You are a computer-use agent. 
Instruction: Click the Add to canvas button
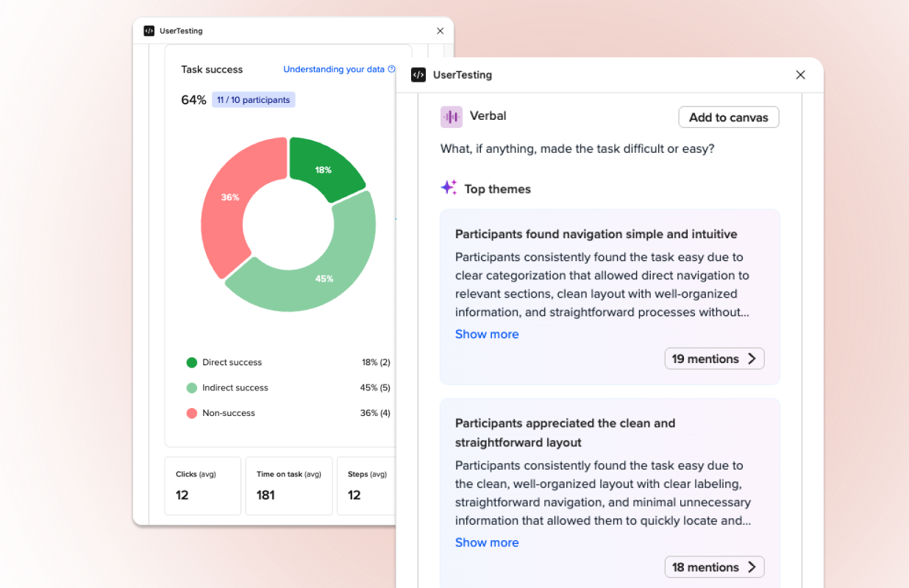728,117
